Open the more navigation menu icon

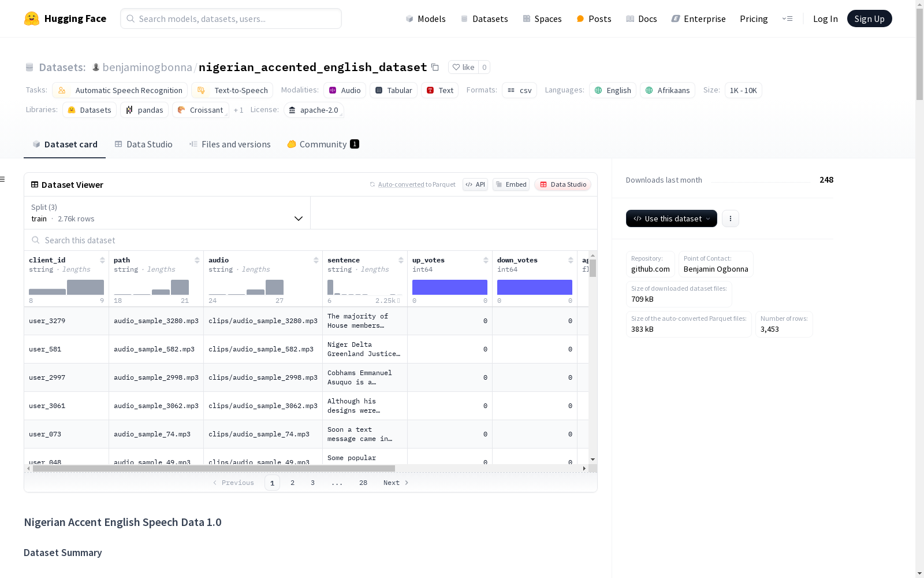pos(787,18)
